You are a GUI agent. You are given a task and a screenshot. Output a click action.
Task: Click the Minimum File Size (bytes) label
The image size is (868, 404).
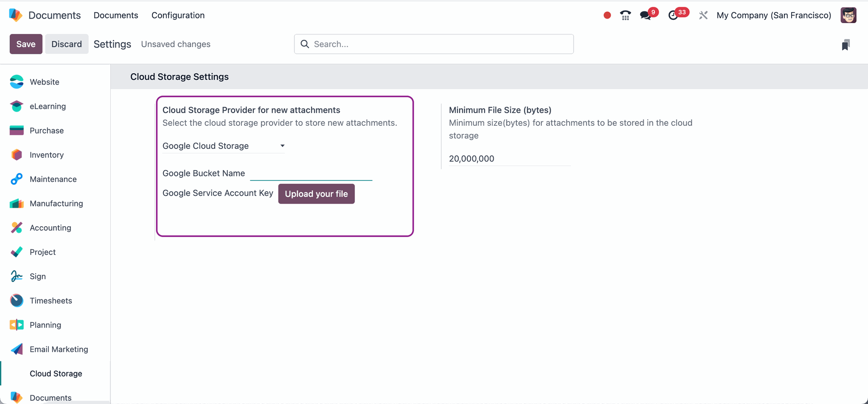click(x=500, y=110)
